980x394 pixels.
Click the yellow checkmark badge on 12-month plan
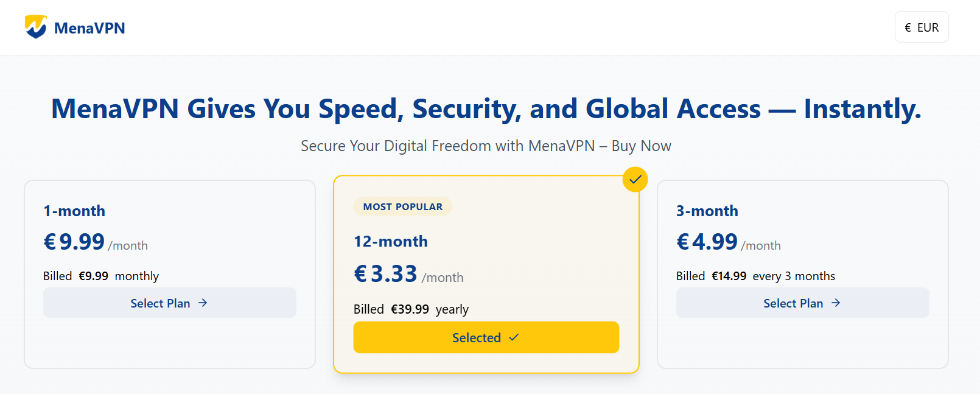[x=635, y=180]
